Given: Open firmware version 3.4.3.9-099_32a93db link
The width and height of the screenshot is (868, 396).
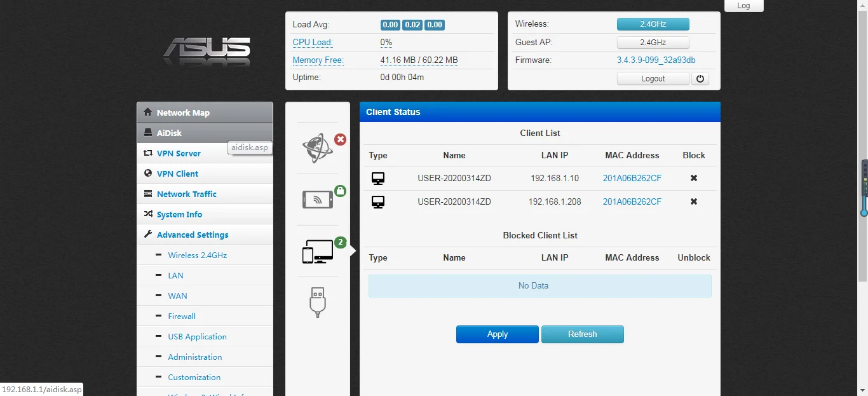Looking at the screenshot, I should pyautogui.click(x=656, y=60).
